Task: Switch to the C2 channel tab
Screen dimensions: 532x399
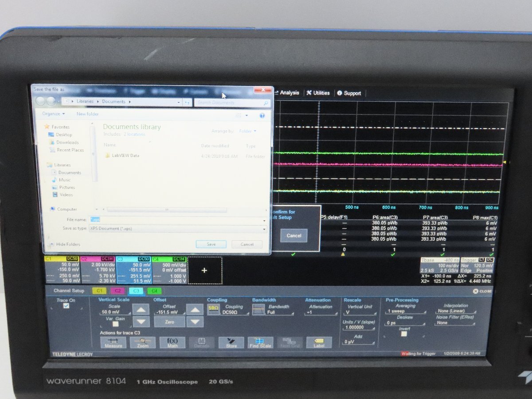Action: [117, 291]
